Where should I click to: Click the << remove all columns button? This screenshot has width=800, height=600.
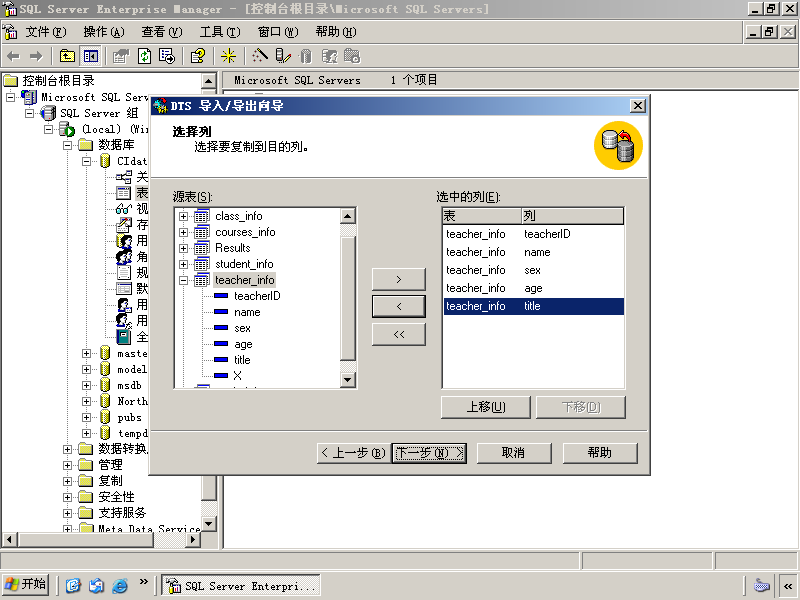point(398,334)
